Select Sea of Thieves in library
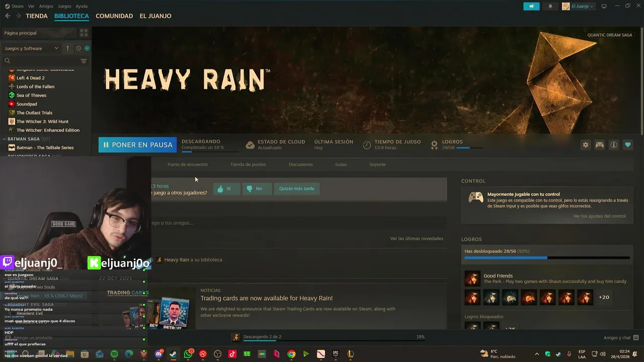Image resolution: width=644 pixels, height=362 pixels. pyautogui.click(x=31, y=95)
